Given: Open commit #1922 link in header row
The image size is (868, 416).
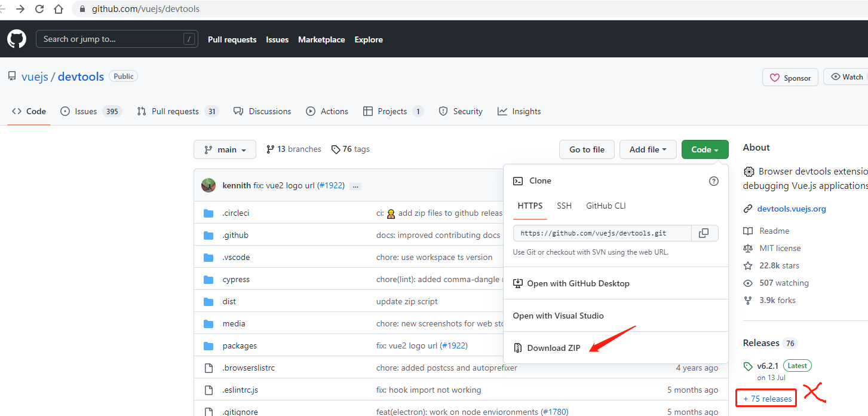Looking at the screenshot, I should click(x=331, y=186).
